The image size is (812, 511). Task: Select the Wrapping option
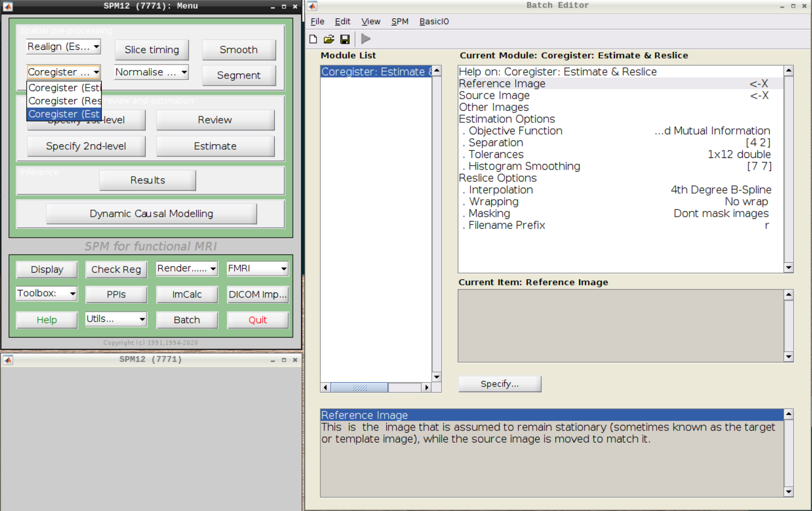(620, 201)
